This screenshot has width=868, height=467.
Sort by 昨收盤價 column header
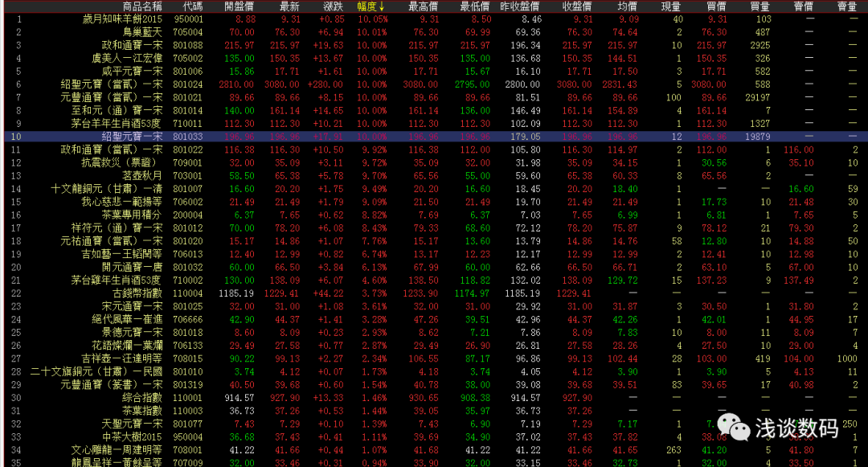pos(519,6)
